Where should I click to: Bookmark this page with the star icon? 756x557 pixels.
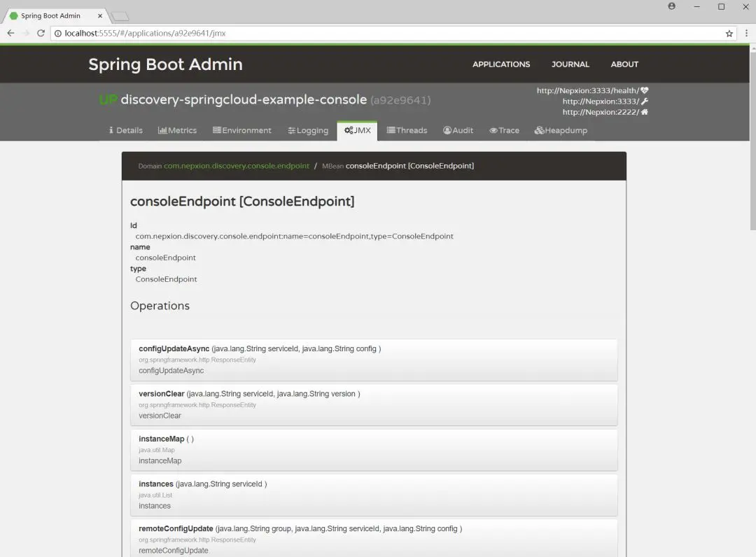point(729,34)
